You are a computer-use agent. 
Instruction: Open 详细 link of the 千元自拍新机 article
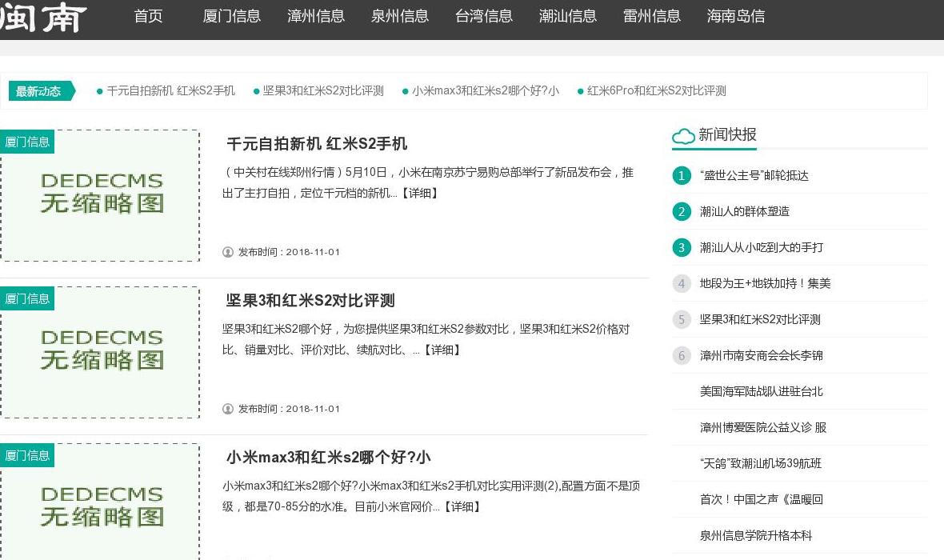pyautogui.click(x=419, y=193)
